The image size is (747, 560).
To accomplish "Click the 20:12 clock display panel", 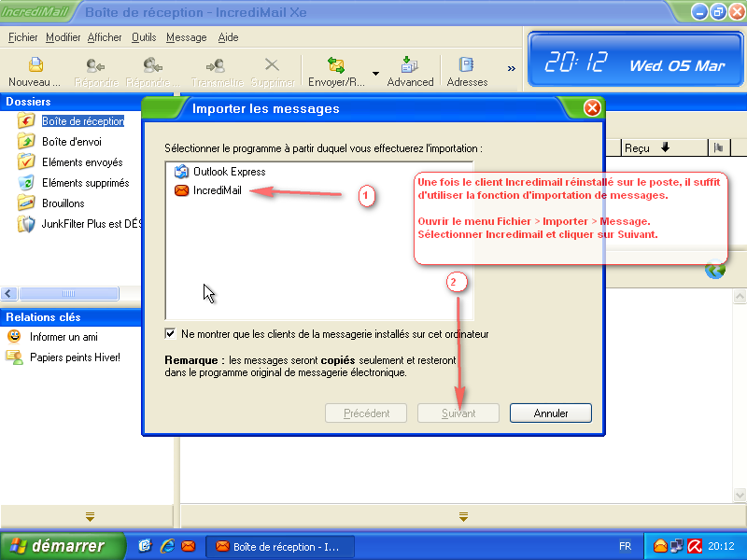I will point(635,61).
